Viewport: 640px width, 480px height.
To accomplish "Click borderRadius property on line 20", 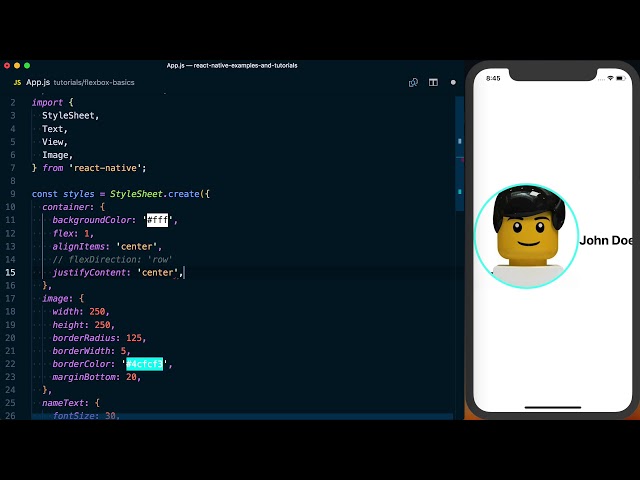I will tap(84, 338).
